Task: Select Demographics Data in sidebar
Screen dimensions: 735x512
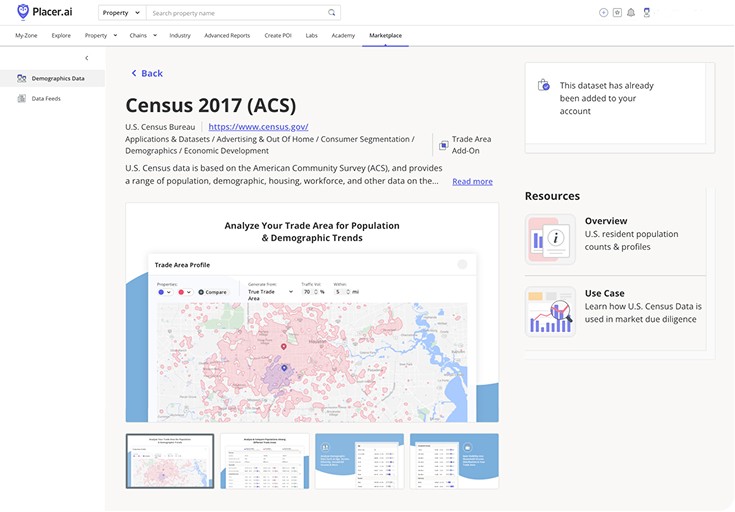Action: coord(52,78)
